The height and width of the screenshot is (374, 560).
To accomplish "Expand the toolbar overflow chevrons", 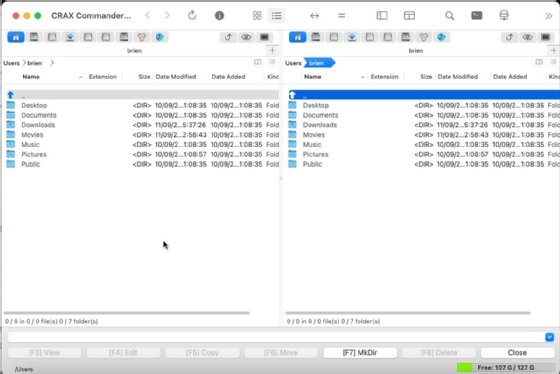I will 549,15.
